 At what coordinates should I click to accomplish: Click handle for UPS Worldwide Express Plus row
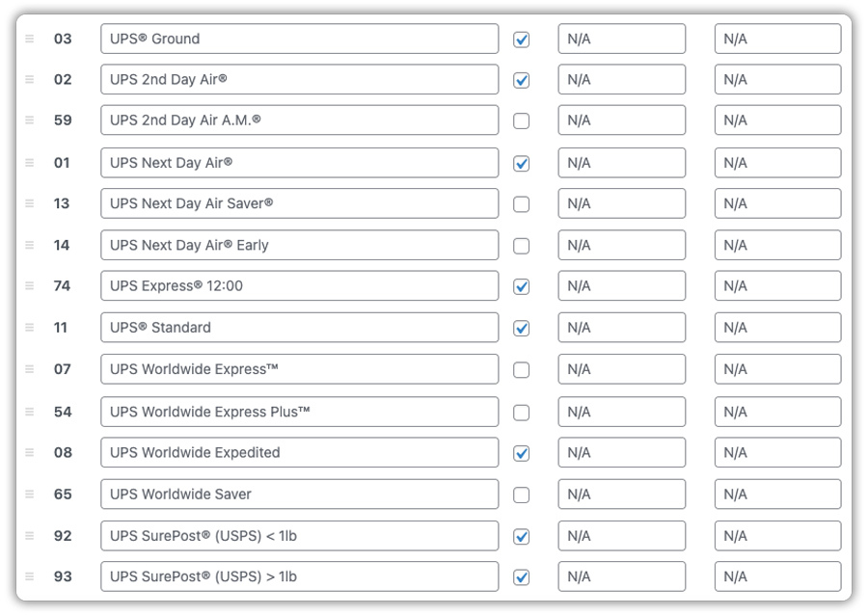(30, 412)
